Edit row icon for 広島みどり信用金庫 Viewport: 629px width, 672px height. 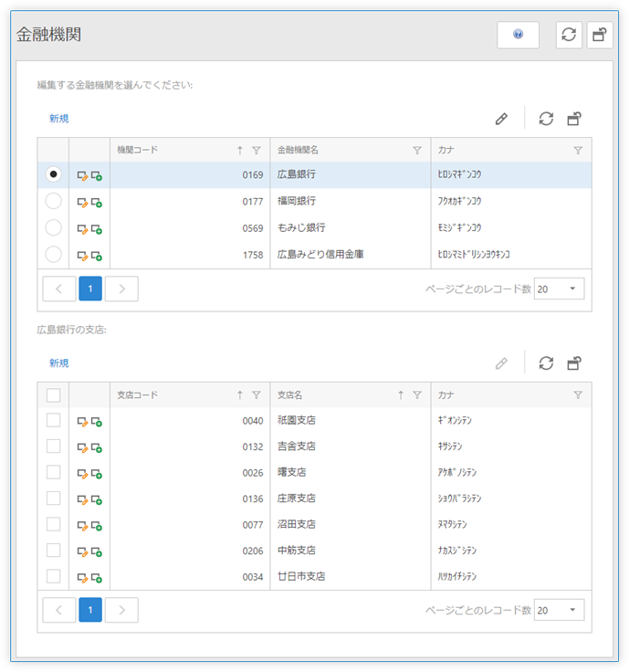82,256
